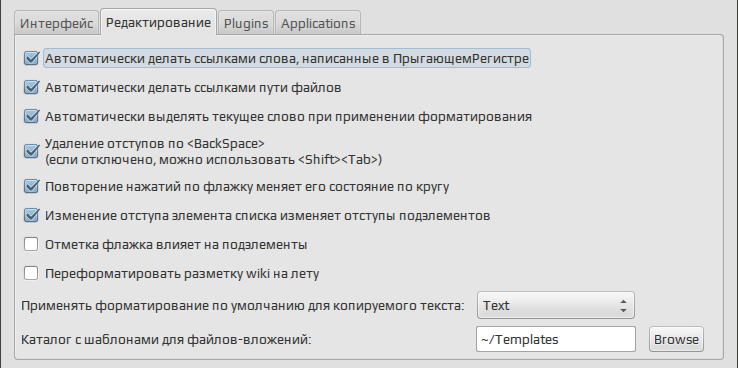Disable unindent on BackSpace checkbox
Image resolution: width=738 pixels, height=368 pixels.
tap(31, 152)
